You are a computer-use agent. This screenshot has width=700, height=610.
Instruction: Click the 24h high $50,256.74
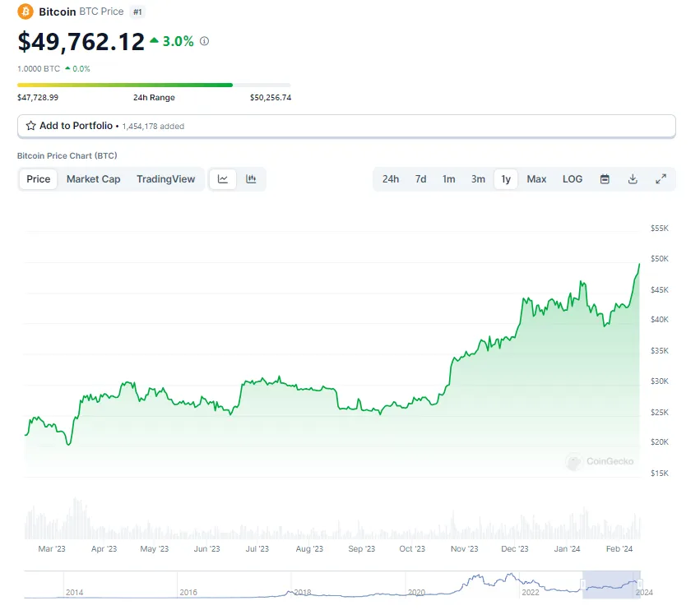pyautogui.click(x=271, y=97)
